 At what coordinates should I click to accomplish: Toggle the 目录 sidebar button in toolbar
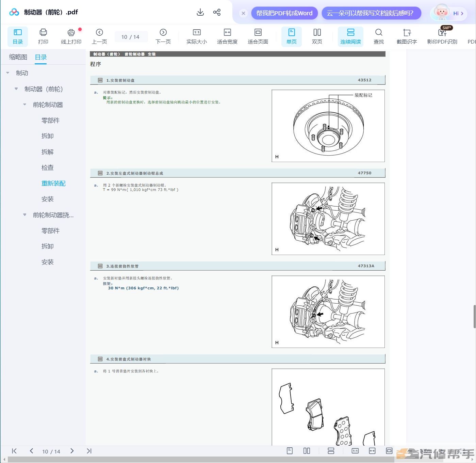click(x=18, y=36)
